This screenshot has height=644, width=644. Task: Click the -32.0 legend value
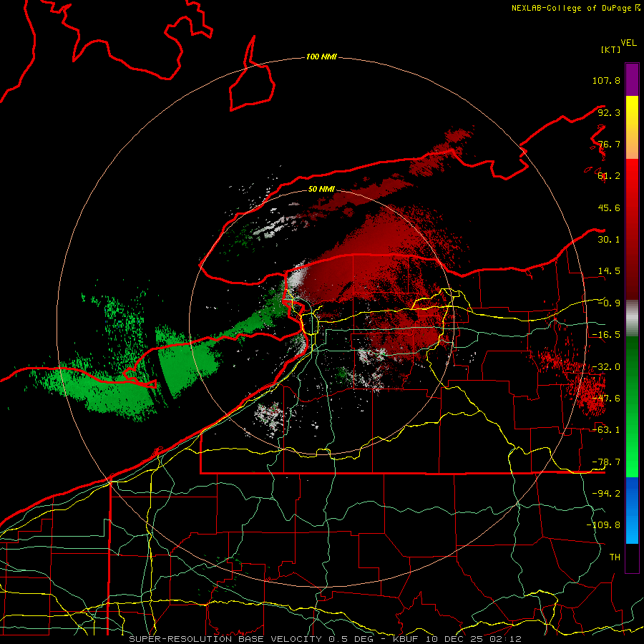click(x=606, y=367)
